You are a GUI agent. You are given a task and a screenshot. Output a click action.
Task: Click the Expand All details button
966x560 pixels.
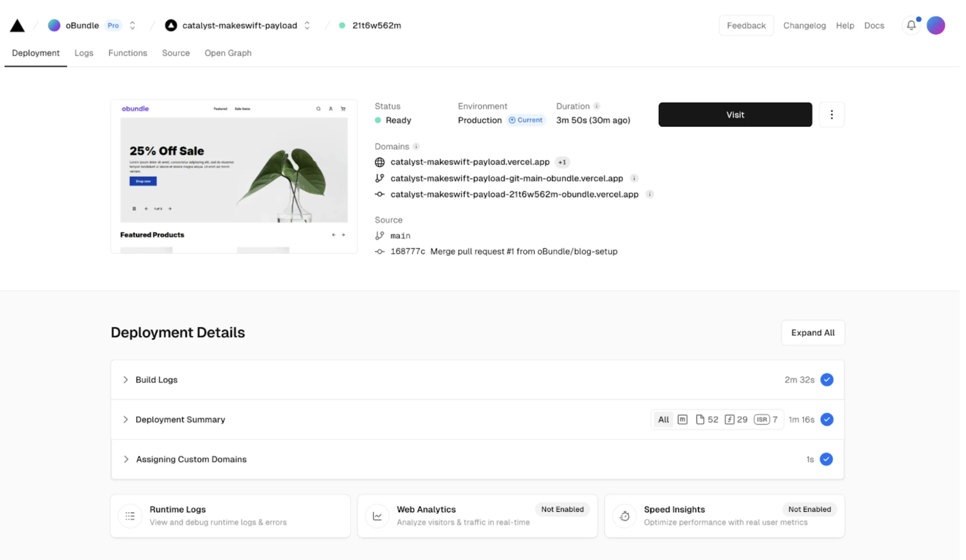point(812,332)
